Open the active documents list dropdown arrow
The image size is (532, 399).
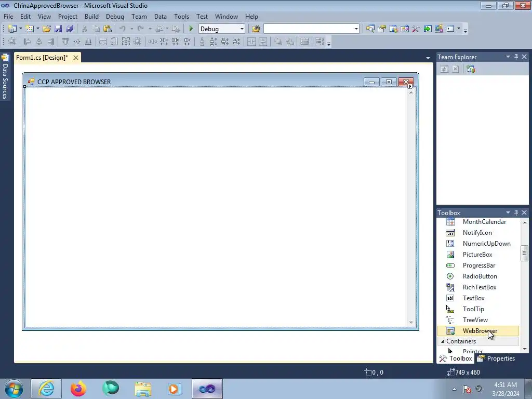428,58
